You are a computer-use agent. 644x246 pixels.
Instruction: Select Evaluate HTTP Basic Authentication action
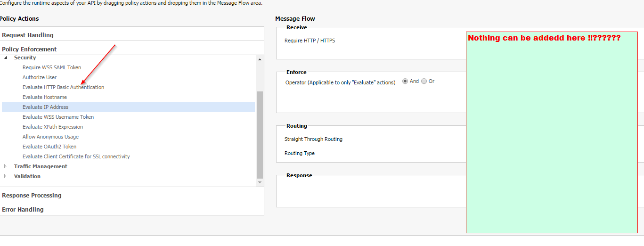(64, 87)
